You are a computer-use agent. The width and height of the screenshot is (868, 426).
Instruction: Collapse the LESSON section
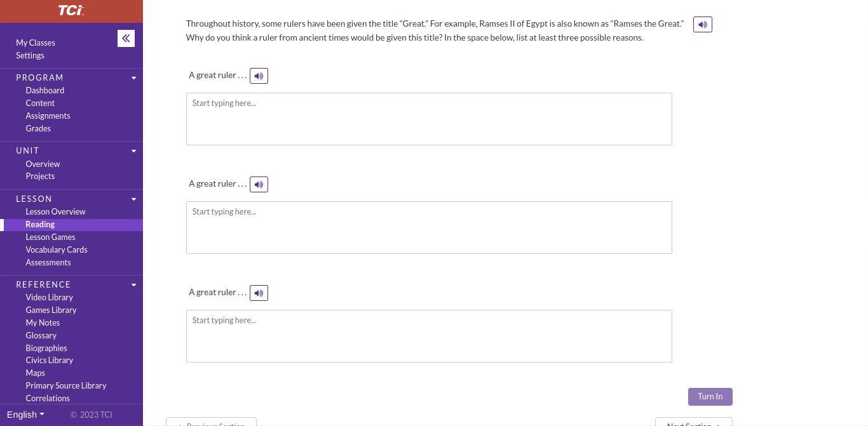(x=133, y=199)
